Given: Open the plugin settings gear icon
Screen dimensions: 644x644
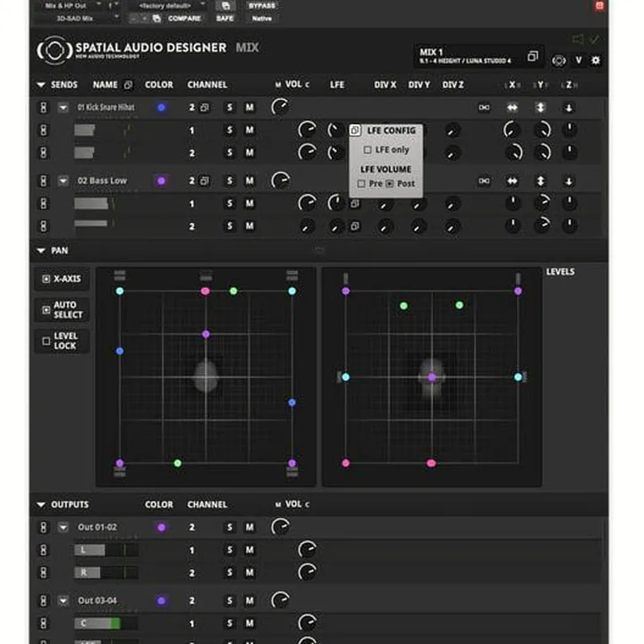Looking at the screenshot, I should tap(596, 61).
